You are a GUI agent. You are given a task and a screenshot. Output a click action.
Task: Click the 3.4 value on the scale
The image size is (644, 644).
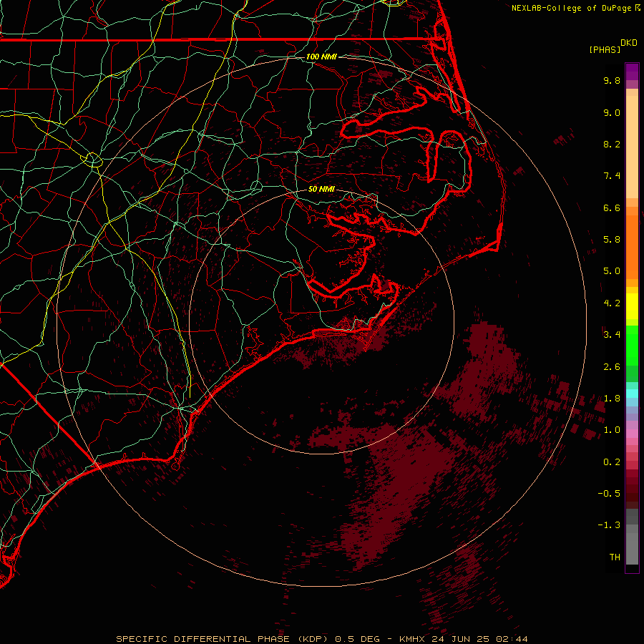coord(612,335)
